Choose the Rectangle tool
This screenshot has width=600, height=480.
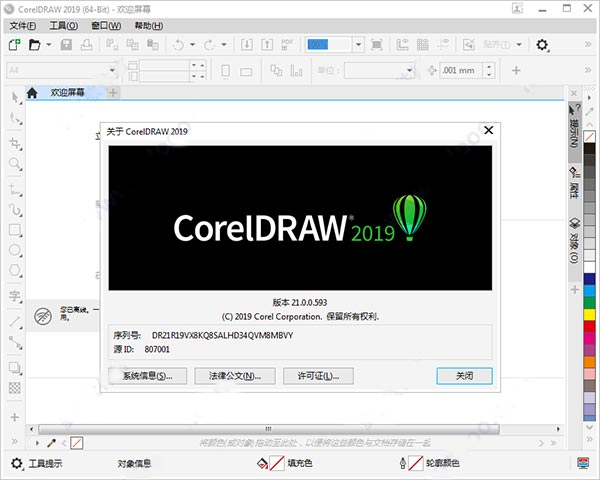[x=15, y=229]
